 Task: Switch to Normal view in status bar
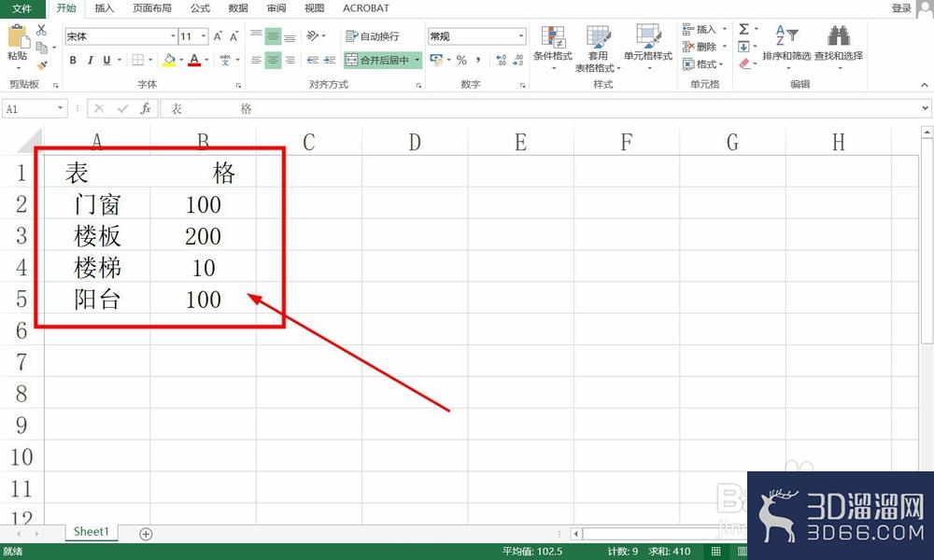pyautogui.click(x=716, y=552)
